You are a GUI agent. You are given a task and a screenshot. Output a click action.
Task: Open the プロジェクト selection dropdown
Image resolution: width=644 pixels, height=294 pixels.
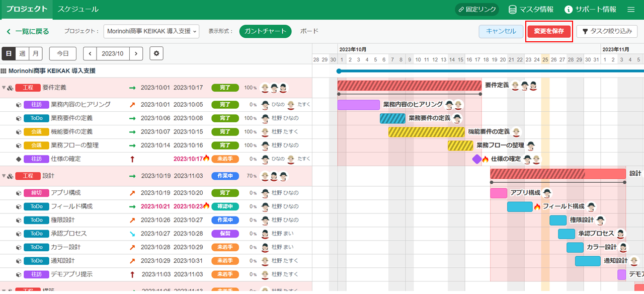coord(151,31)
